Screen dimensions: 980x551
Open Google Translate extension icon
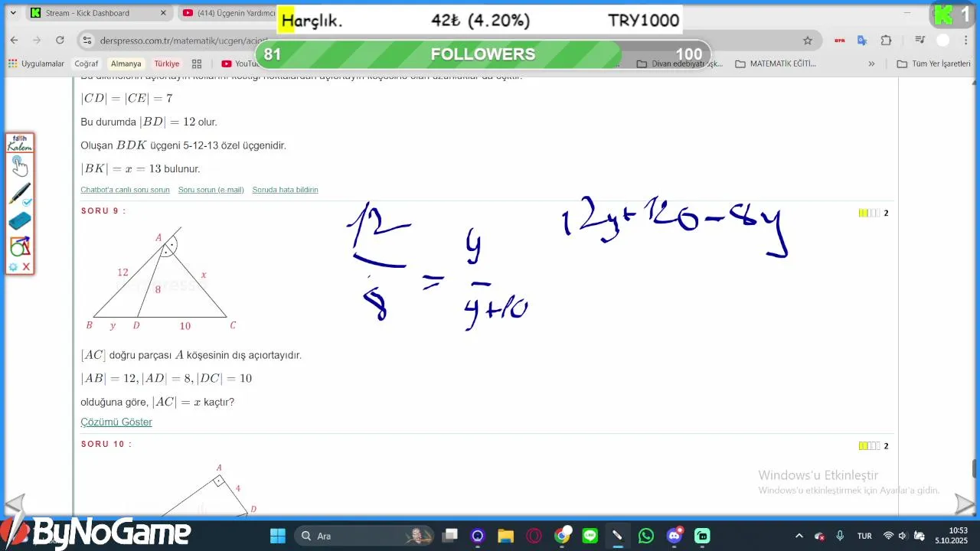pos(862,40)
